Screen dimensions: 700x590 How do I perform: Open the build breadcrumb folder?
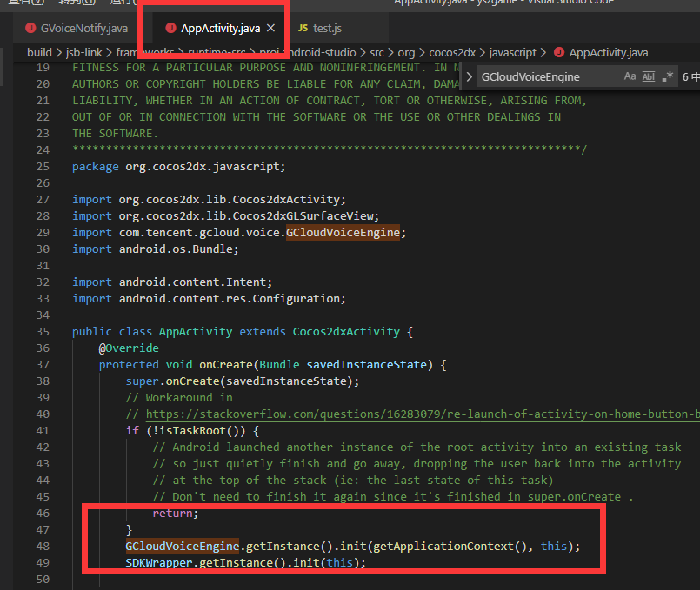[39, 53]
